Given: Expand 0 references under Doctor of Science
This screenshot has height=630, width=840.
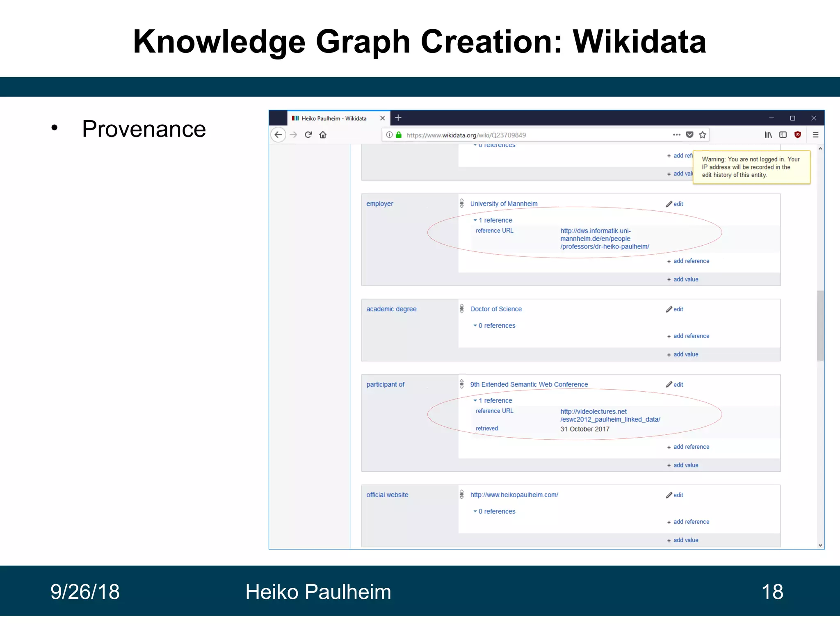Looking at the screenshot, I should 494,326.
